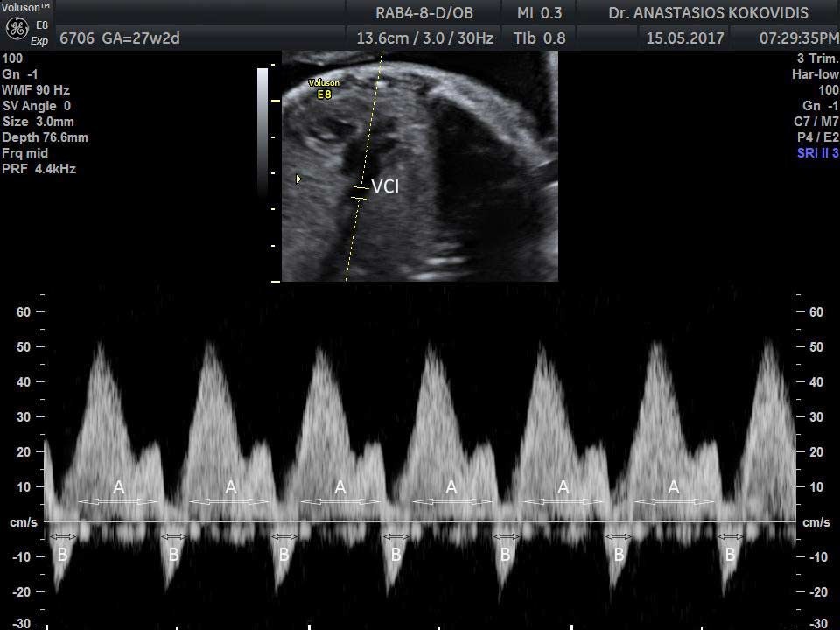Click the -30 mark on the right velocity scale
This screenshot has width=840, height=630.
819,624
